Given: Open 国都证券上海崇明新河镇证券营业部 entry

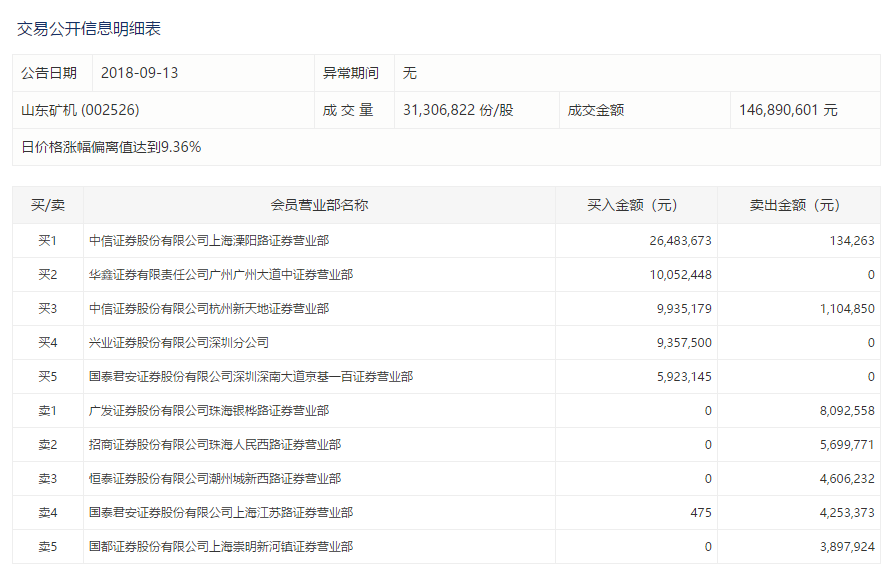Looking at the screenshot, I should pyautogui.click(x=221, y=547).
